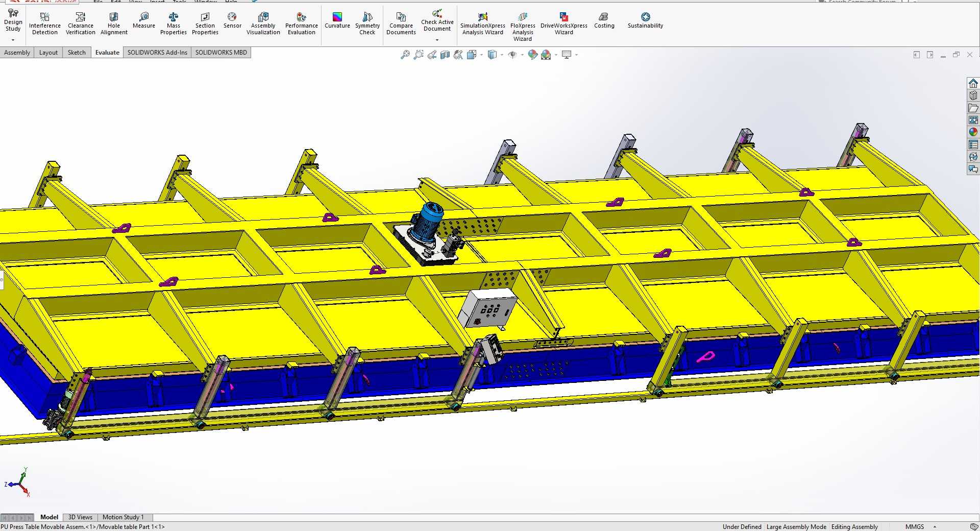Click the quick tips icon in status bar
This screenshot has width=980, height=531.
pyautogui.click(x=974, y=527)
